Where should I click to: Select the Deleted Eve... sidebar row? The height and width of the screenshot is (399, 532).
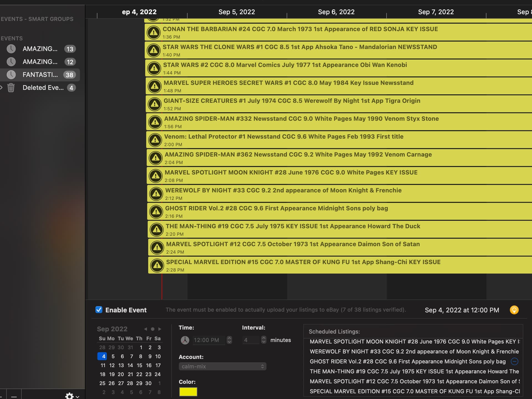click(x=40, y=87)
